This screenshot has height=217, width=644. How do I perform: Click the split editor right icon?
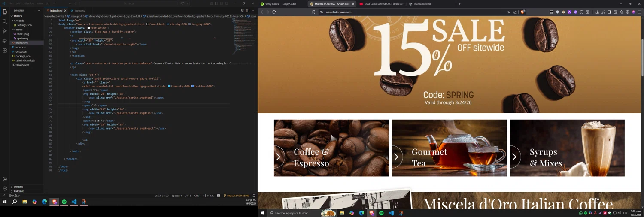[248, 10]
